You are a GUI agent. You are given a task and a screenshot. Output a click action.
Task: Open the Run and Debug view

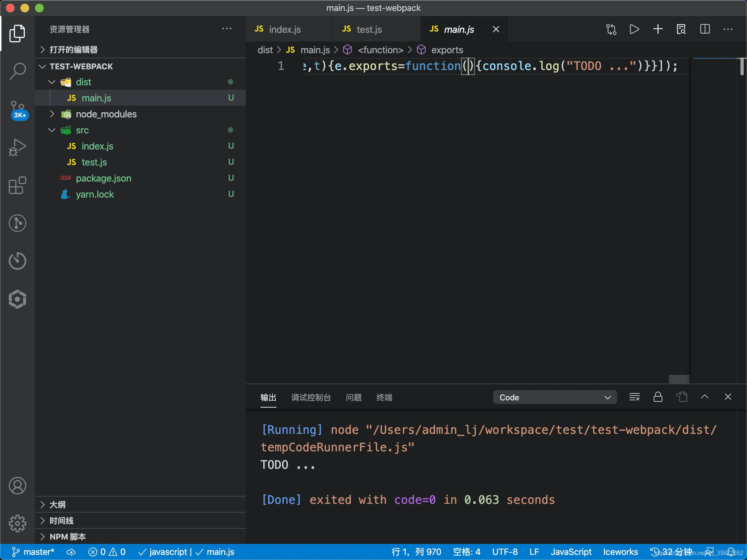[x=17, y=147]
